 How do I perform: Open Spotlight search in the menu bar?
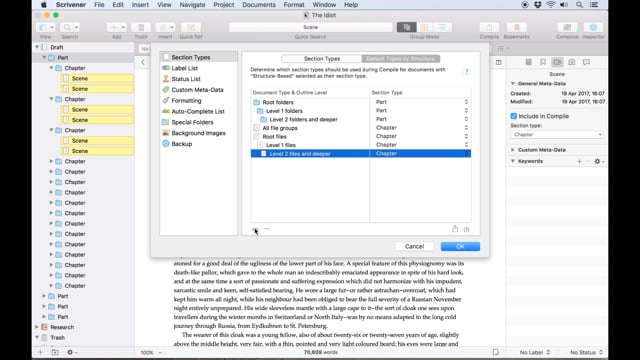click(x=579, y=5)
